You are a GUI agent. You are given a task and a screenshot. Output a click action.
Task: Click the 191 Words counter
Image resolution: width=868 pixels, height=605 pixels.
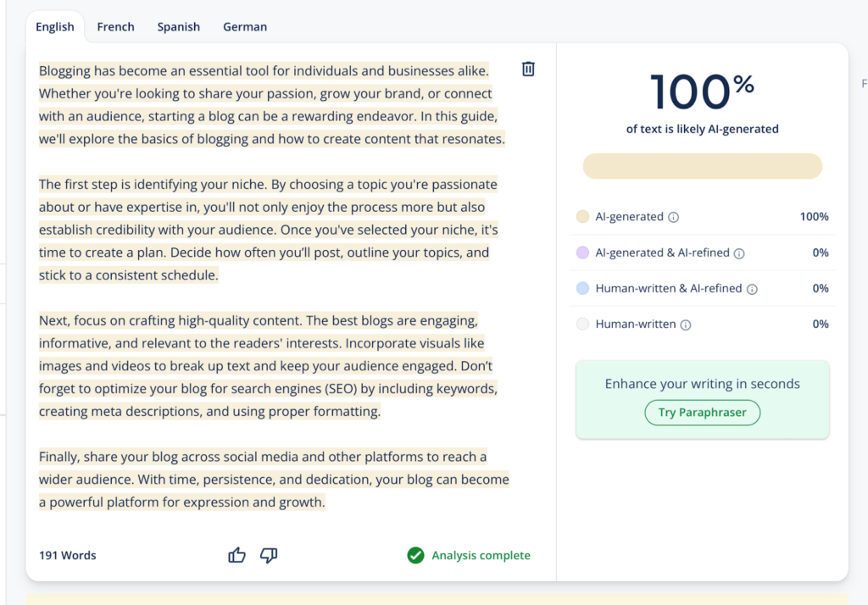tap(67, 555)
